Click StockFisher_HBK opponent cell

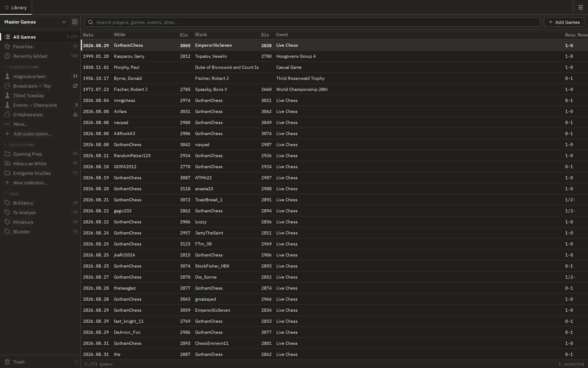tap(212, 266)
